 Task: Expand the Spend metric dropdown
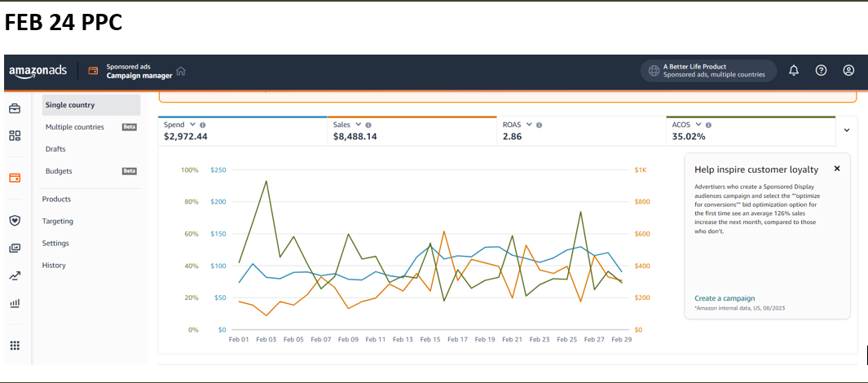tap(192, 125)
